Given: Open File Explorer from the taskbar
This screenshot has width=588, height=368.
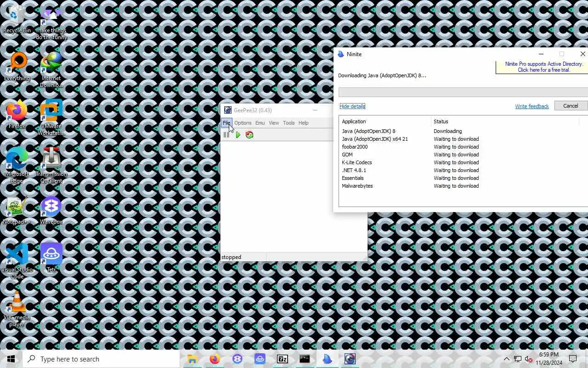Looking at the screenshot, I should coord(192,359).
